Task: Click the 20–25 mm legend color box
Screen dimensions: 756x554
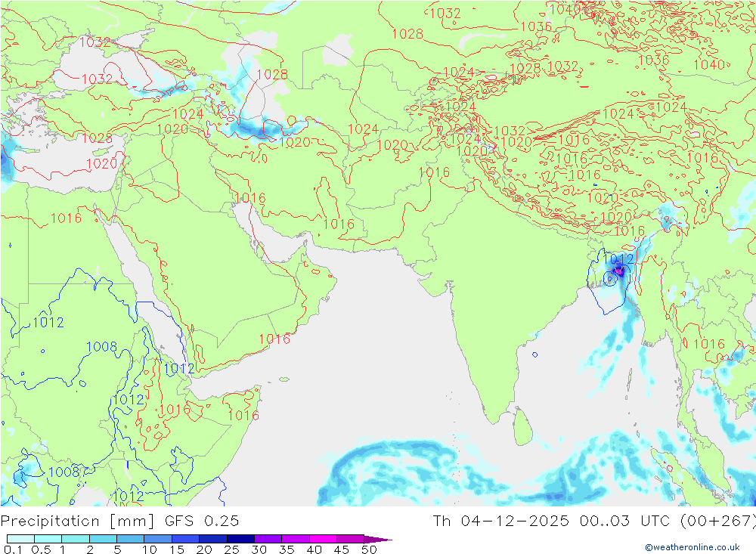Action: pyautogui.click(x=212, y=539)
